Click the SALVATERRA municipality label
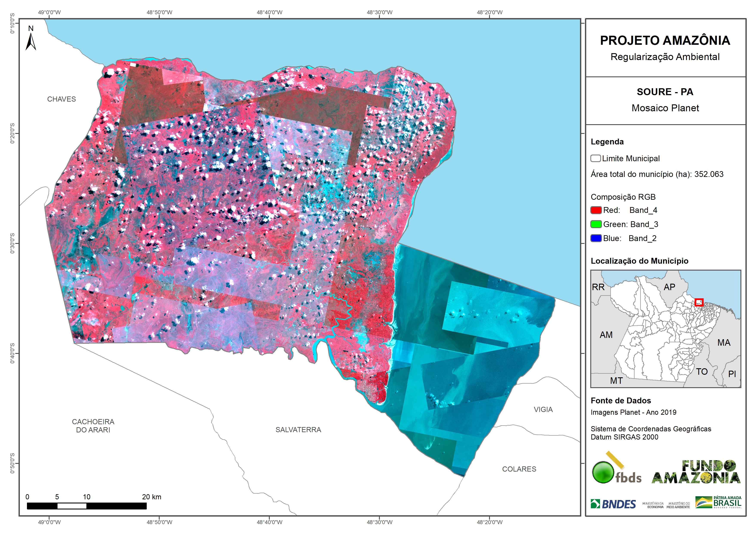The width and height of the screenshot is (756, 534). [x=298, y=430]
